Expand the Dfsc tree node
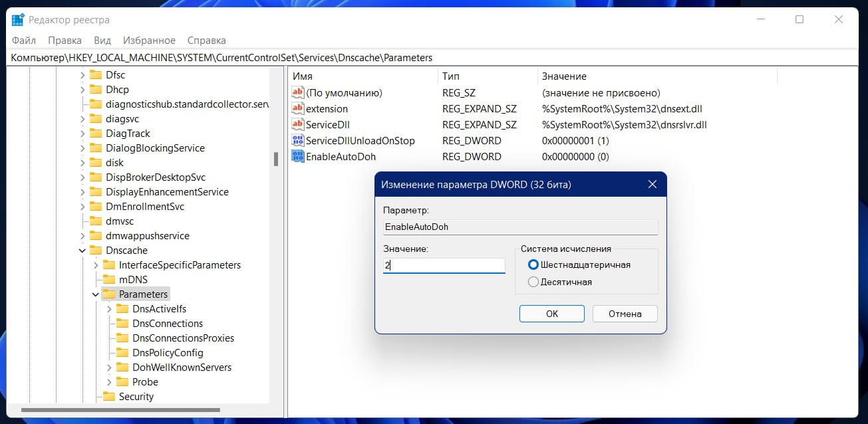Image resolution: width=868 pixels, height=424 pixels. [82, 74]
